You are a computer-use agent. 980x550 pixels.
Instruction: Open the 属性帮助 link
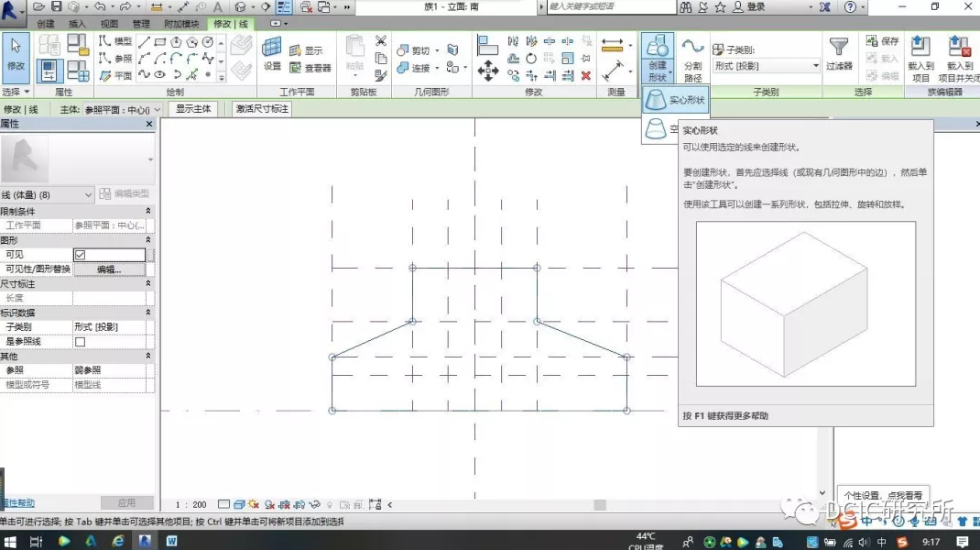[17, 502]
